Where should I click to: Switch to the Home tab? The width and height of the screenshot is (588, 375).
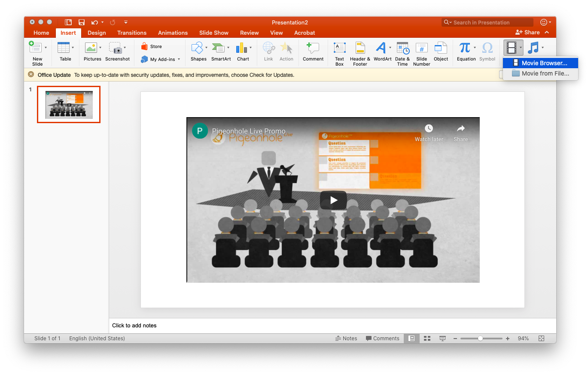[x=41, y=33]
